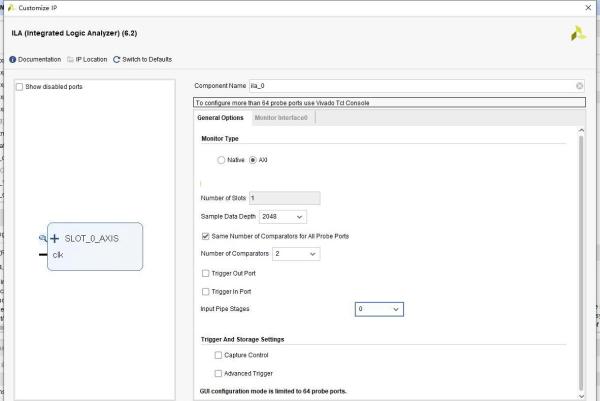Switch to the General Options tab
The image size is (600, 401).
[x=220, y=118]
